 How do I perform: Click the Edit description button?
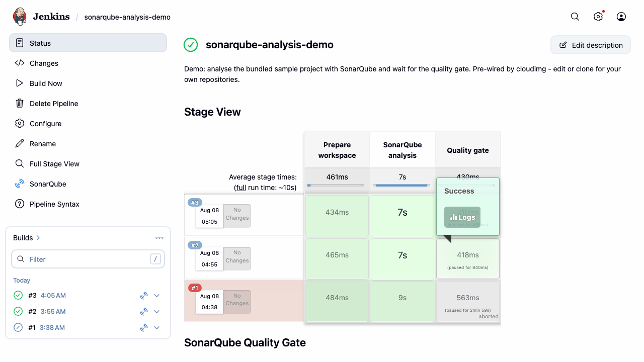591,45
